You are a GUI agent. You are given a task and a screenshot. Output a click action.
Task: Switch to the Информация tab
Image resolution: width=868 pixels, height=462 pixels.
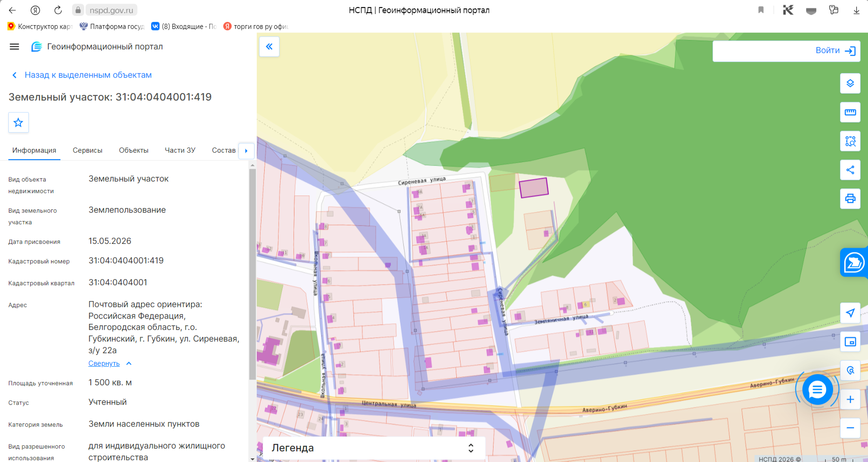click(34, 150)
